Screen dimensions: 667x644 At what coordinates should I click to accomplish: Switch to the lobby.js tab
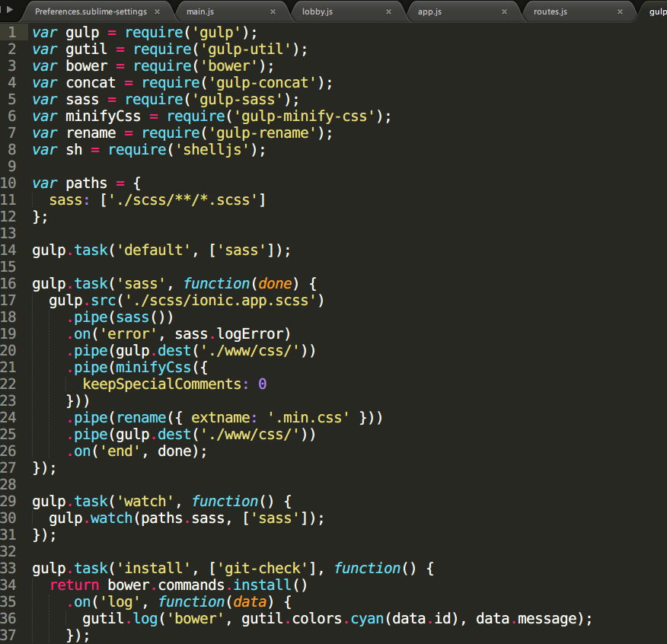(x=318, y=11)
